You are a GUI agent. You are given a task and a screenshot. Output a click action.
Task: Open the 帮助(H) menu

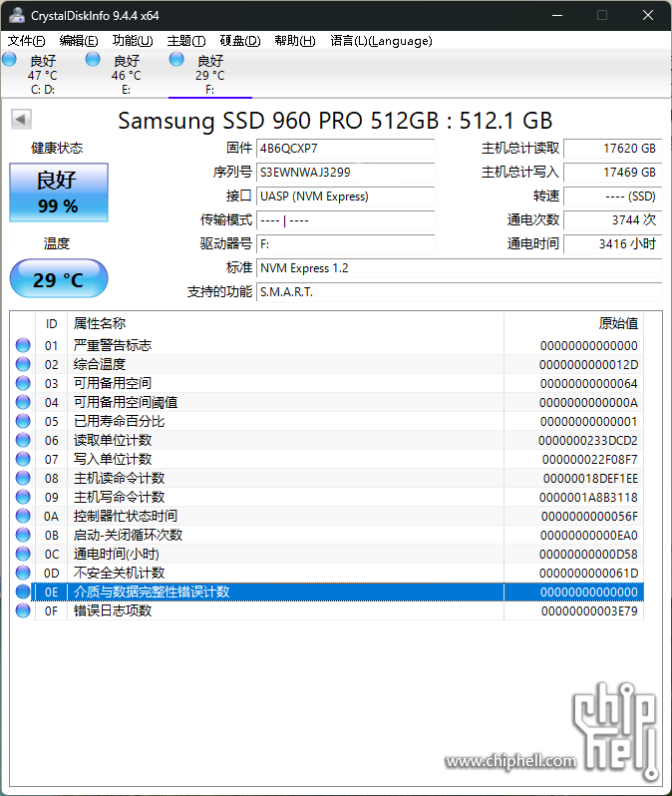tap(295, 41)
